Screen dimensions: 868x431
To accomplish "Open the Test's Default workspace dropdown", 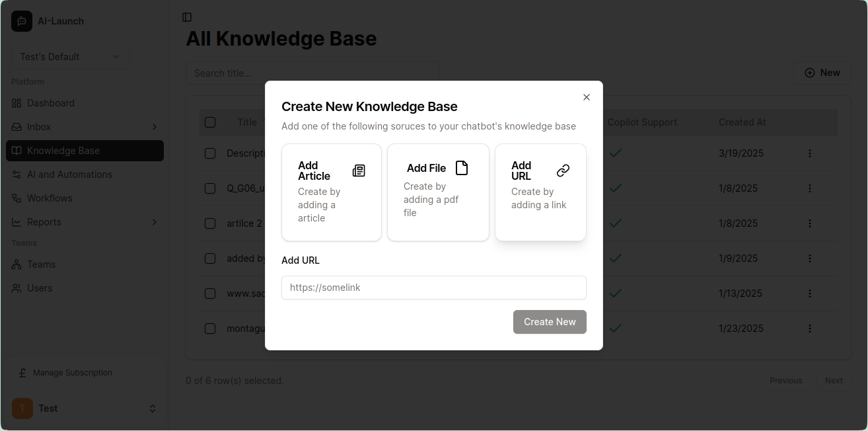I will (71, 57).
